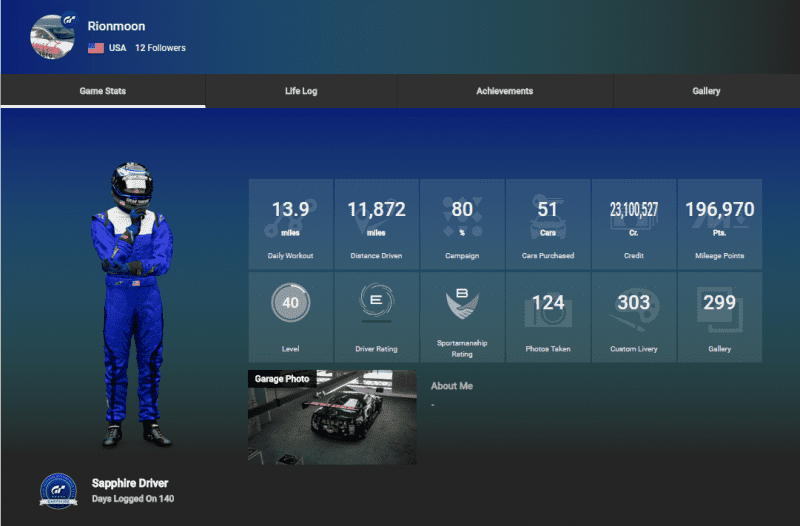Click the Daily Workout stat tile
The height and width of the screenshot is (526, 800).
point(290,224)
